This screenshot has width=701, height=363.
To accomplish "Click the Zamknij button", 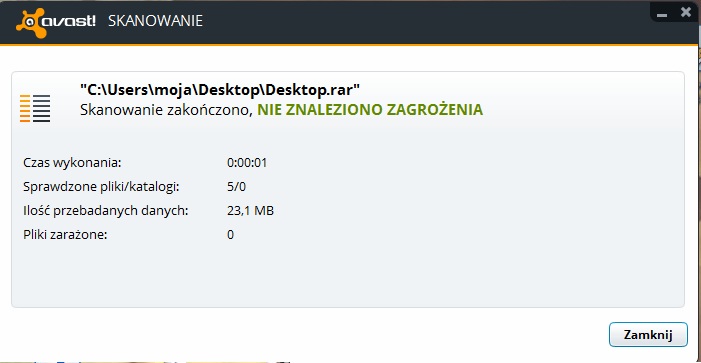I will pyautogui.click(x=648, y=334).
